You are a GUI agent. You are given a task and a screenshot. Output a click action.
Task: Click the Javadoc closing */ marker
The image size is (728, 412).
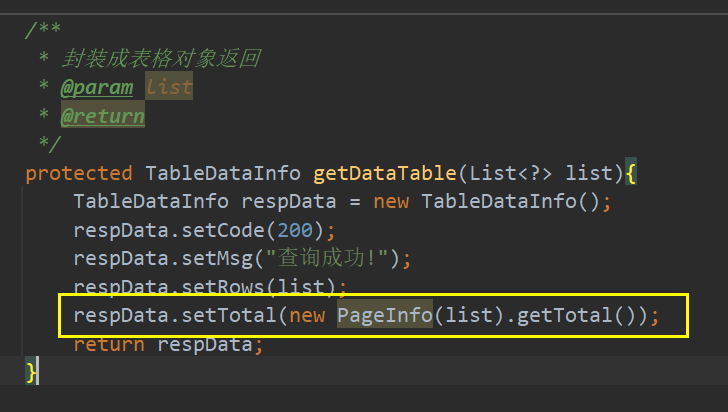coord(50,144)
